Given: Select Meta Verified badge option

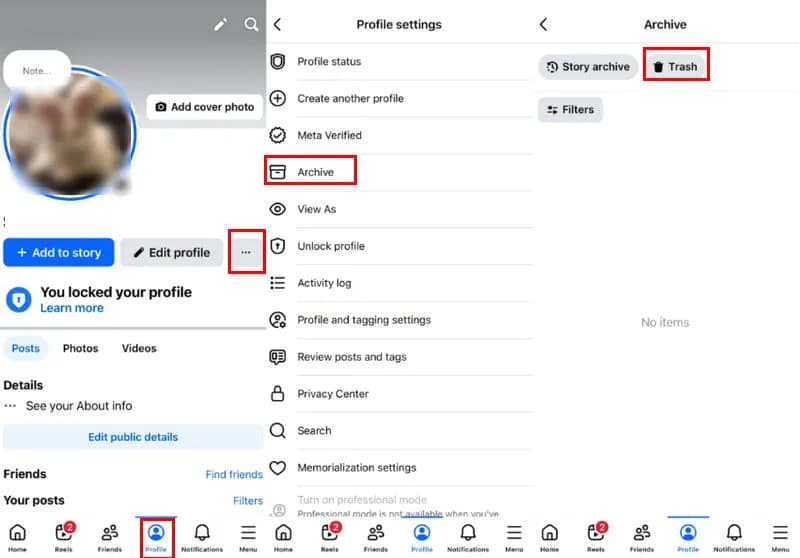Looking at the screenshot, I should (329, 135).
